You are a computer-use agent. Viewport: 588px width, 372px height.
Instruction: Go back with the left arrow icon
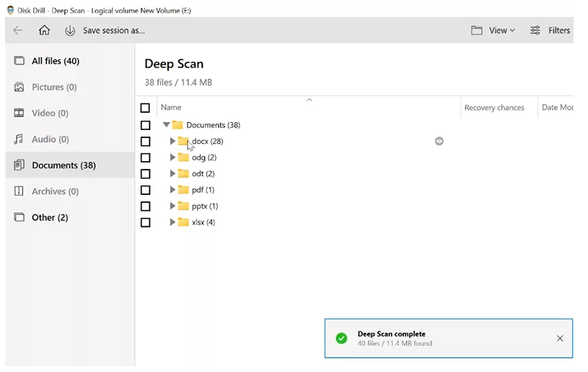17,30
